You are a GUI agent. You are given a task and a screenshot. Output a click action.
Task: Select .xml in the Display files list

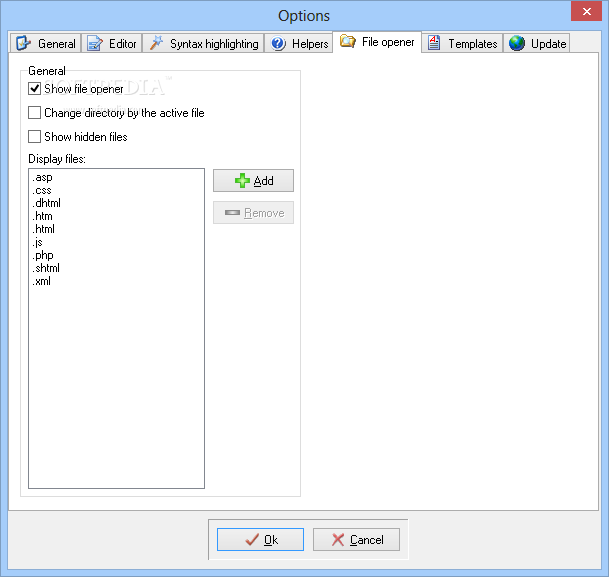[116, 281]
